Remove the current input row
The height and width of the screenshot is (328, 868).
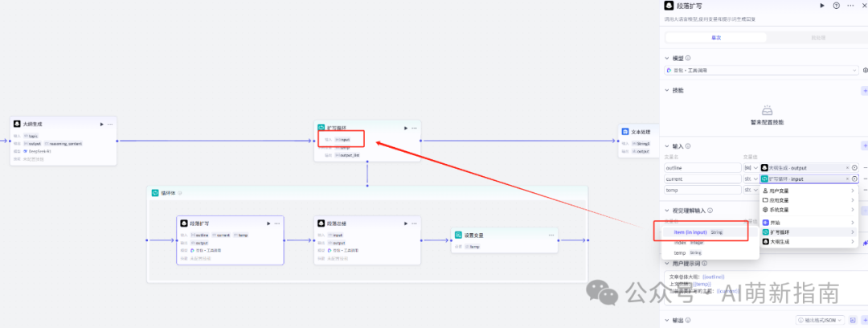pyautogui.click(x=866, y=179)
